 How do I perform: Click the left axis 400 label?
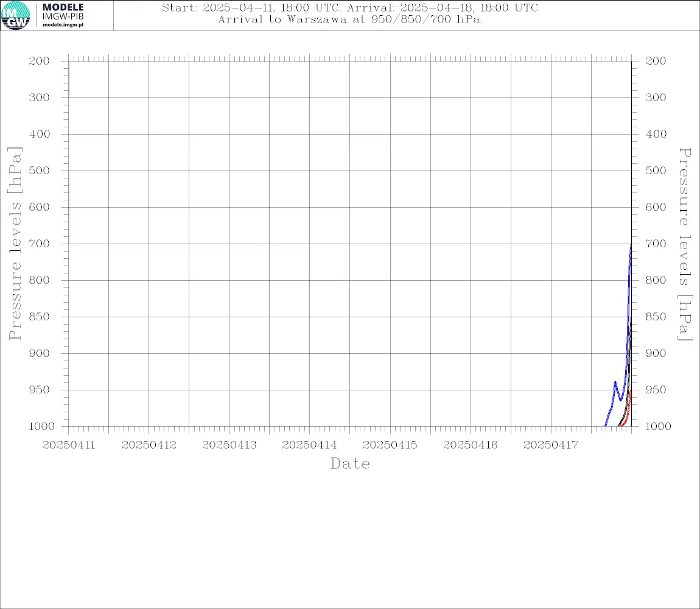point(40,134)
